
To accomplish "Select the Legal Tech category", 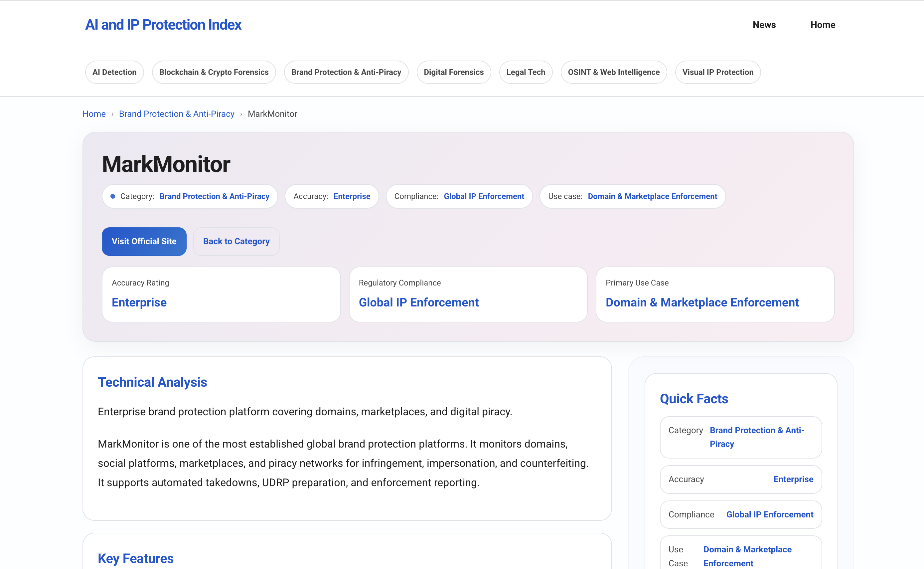I will pos(526,72).
